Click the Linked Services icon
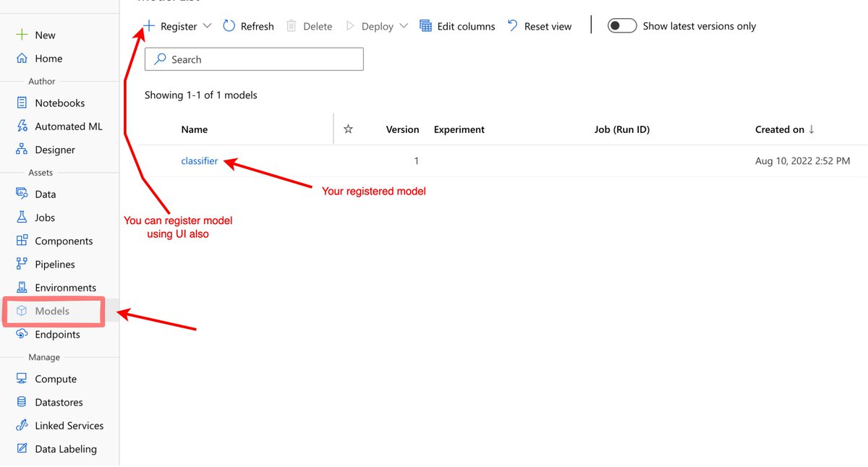This screenshot has width=868, height=467. click(22, 425)
